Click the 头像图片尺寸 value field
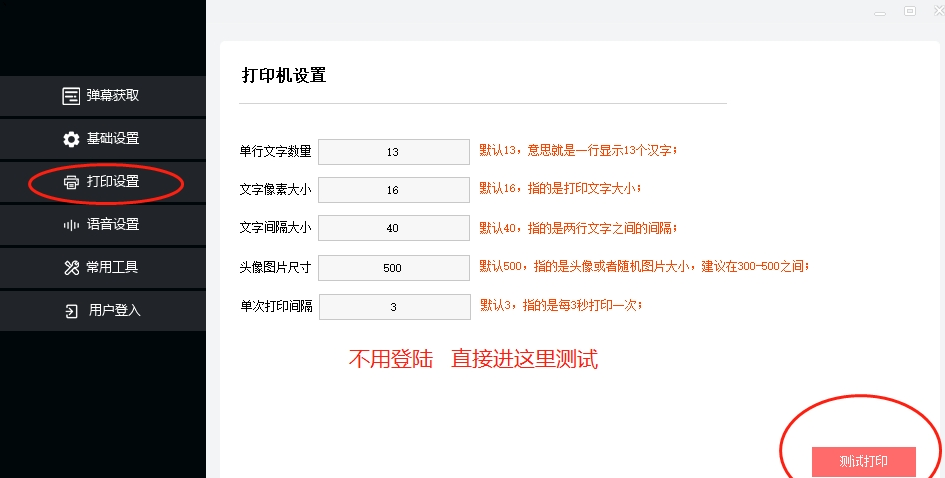Screen dimensions: 945x478 (x=393, y=268)
